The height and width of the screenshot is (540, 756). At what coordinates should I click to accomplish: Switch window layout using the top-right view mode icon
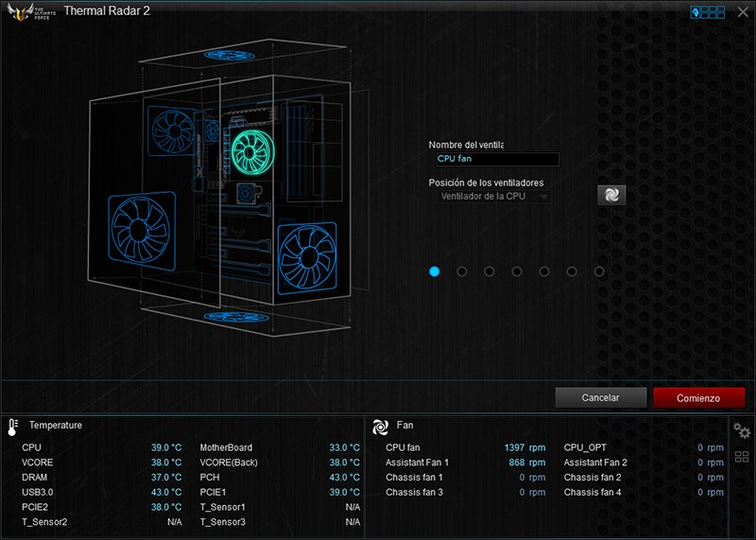708,12
